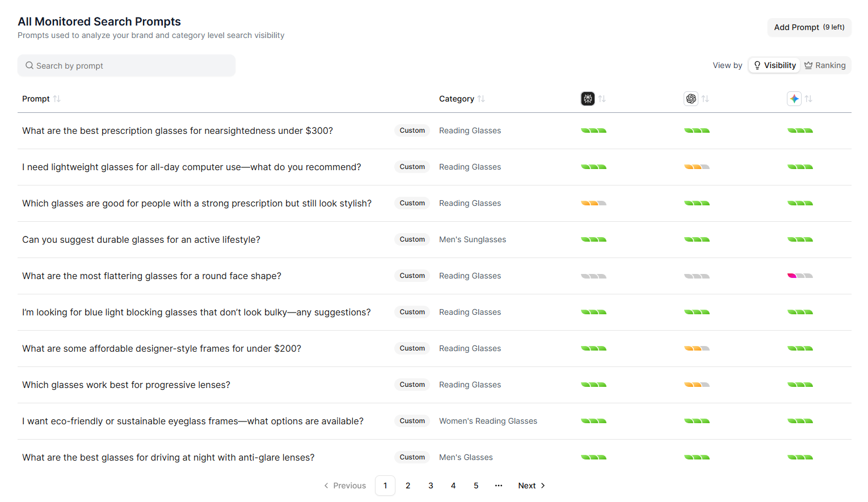Click the pink visibility bar on round face prompt

pos(792,276)
